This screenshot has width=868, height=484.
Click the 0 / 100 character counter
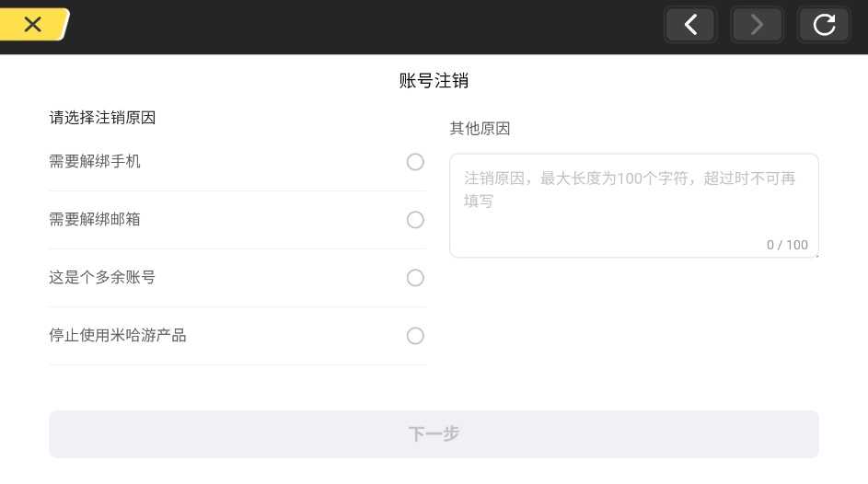787,245
